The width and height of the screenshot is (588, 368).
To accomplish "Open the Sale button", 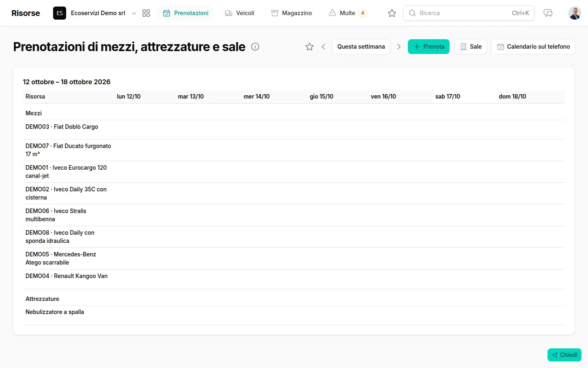I will point(470,47).
